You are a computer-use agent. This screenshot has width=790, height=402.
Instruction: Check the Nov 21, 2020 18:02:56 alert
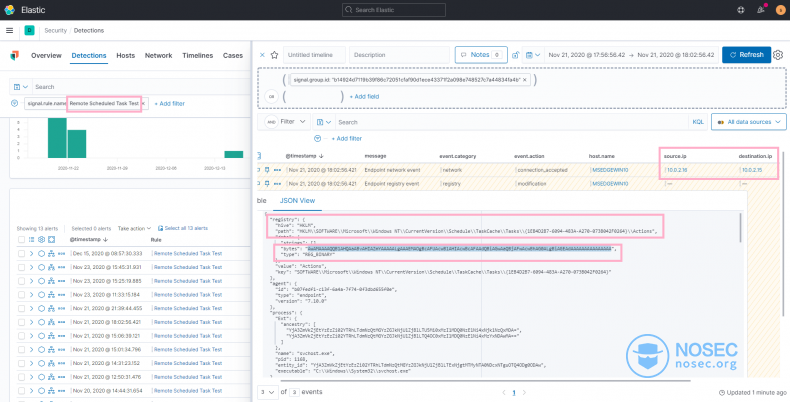click(x=21, y=322)
